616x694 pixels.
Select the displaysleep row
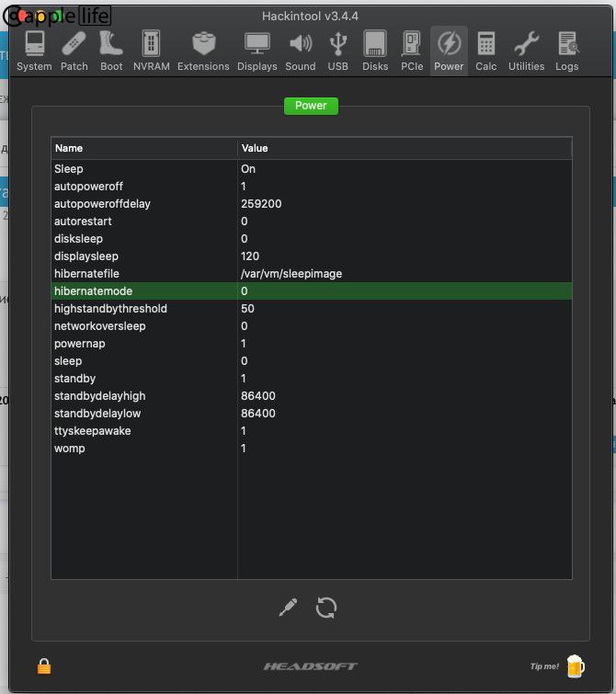pyautogui.click(x=312, y=256)
